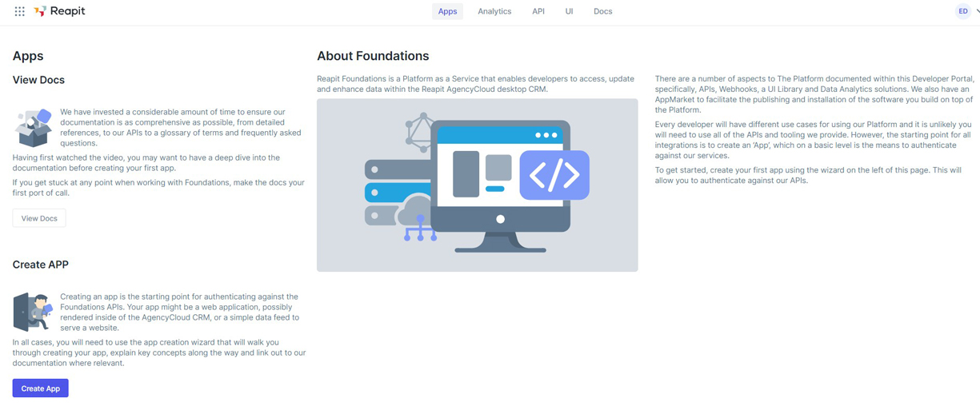This screenshot has width=980, height=410.
Task: Switch to the Analytics tab
Action: 494,11
